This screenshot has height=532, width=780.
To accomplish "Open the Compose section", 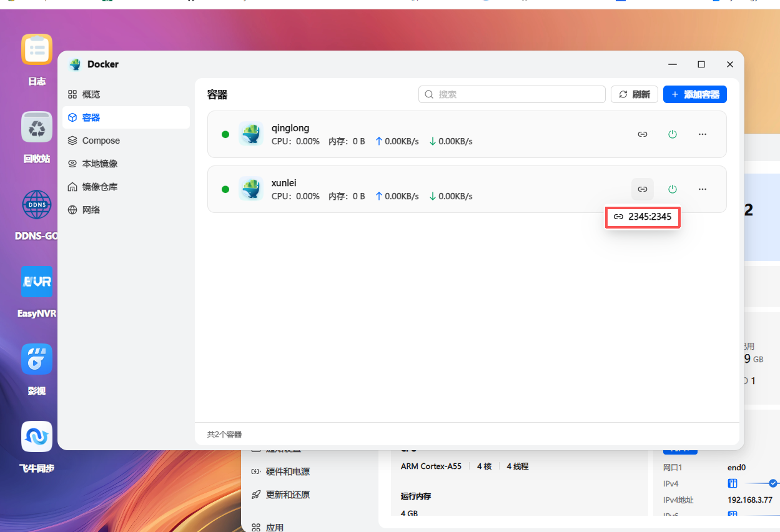I will [x=99, y=140].
